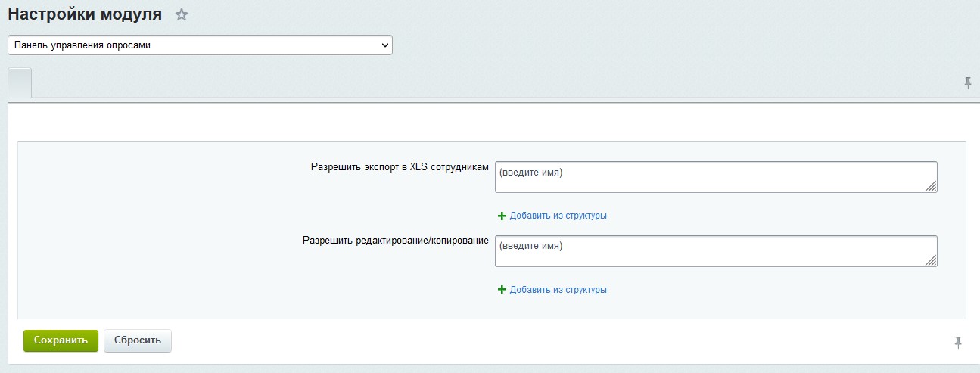Click the blank area of the tab bar strip
Viewport: 980px width, 373px height.
(x=492, y=83)
